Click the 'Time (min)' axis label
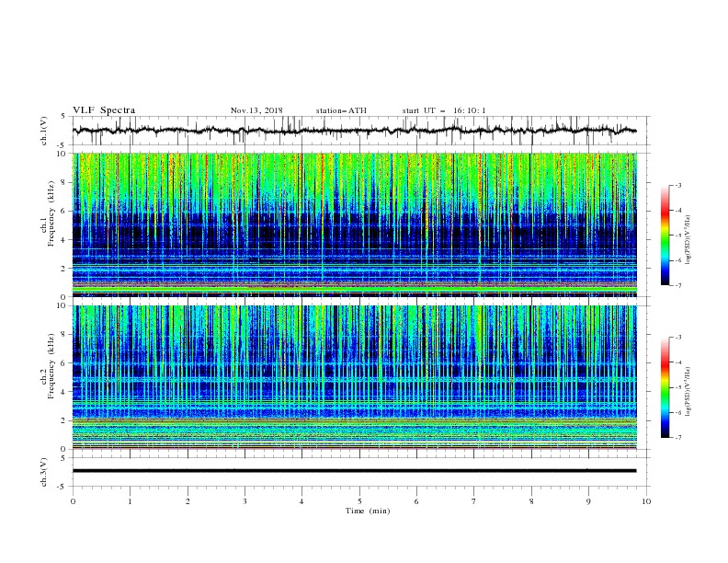This screenshot has width=728, height=563. pyautogui.click(x=368, y=511)
